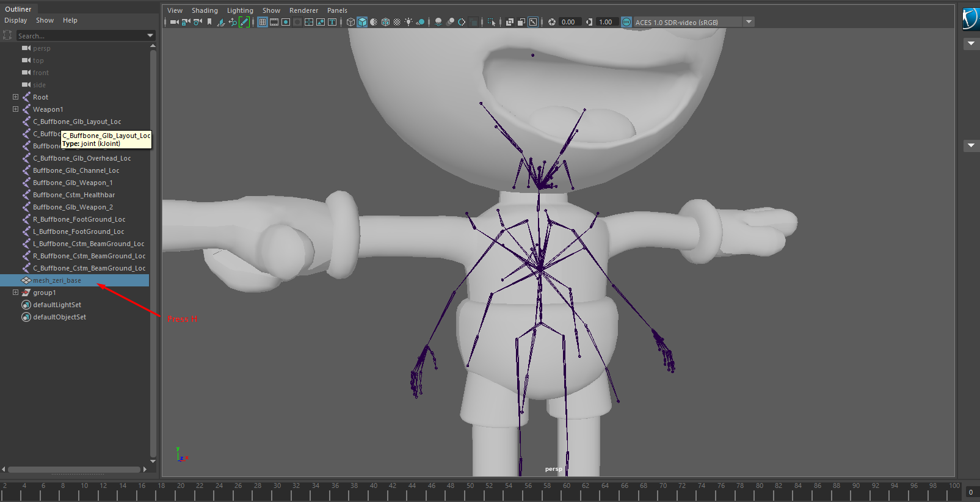Toggle the Textured checker icon
The image size is (980, 502).
(x=397, y=22)
